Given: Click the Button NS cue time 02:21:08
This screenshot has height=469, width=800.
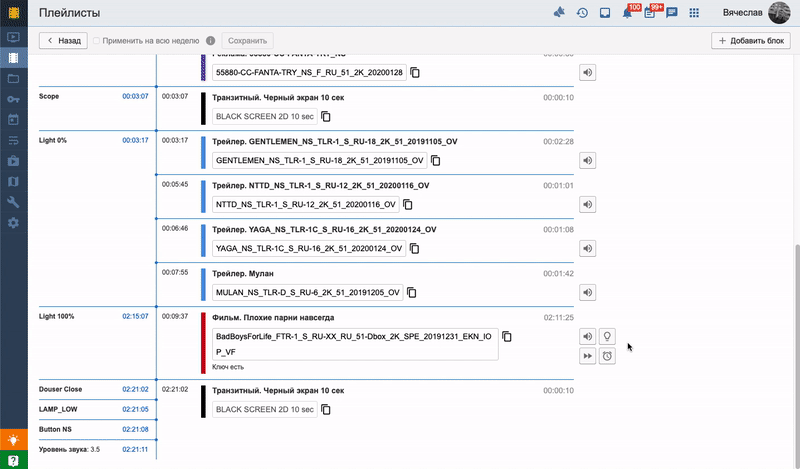Looking at the screenshot, I should 135,429.
